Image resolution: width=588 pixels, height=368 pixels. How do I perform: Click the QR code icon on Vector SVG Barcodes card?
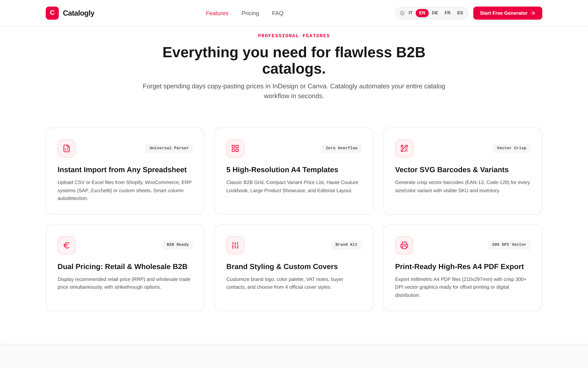point(404,148)
